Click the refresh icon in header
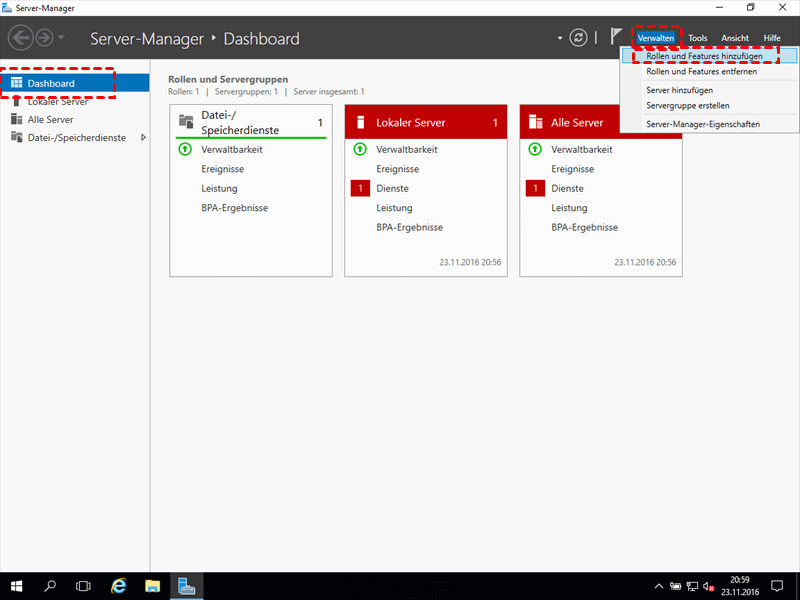Screen dimensions: 800x600 578,38
